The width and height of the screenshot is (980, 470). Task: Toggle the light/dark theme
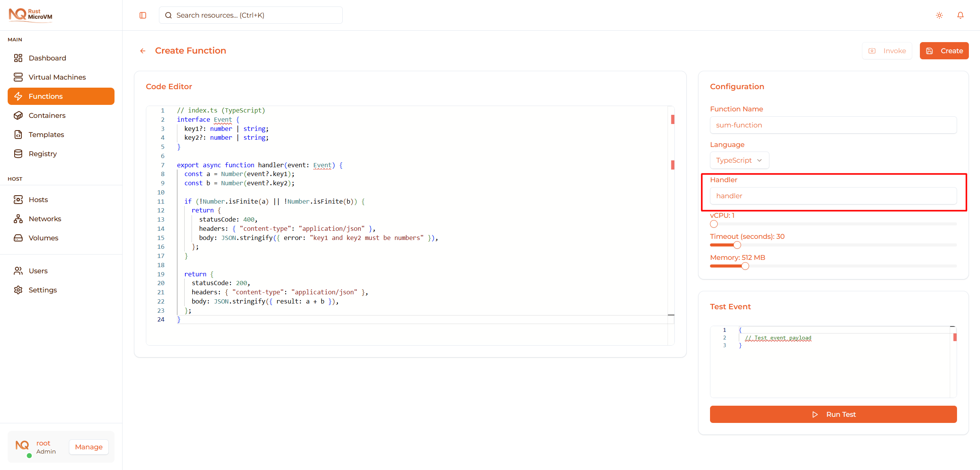point(939,15)
